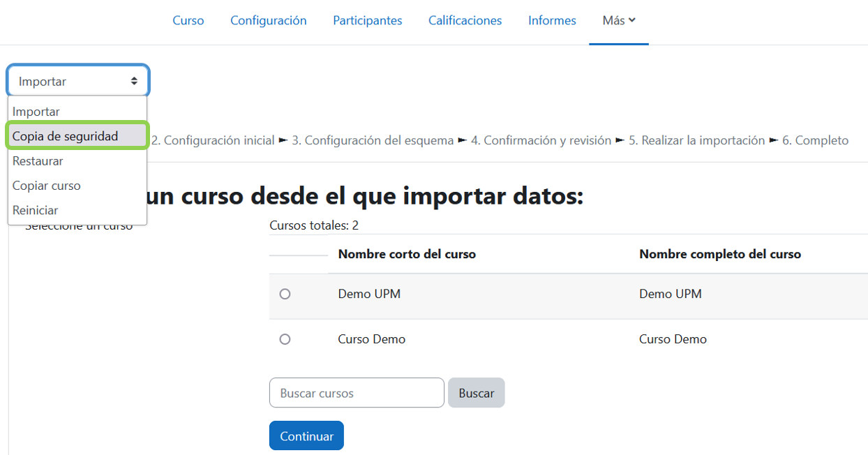
Task: Select the Curso Demo course radio button
Action: 285,339
